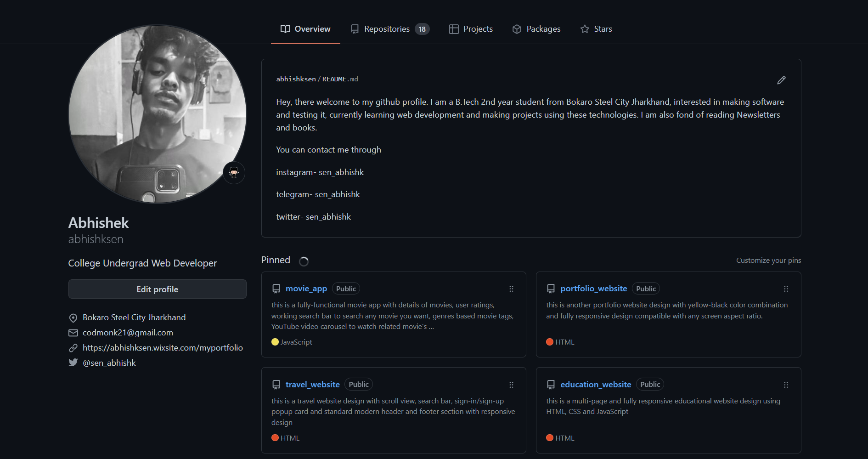Switch to the Projects tab
The image size is (868, 459).
tap(471, 29)
